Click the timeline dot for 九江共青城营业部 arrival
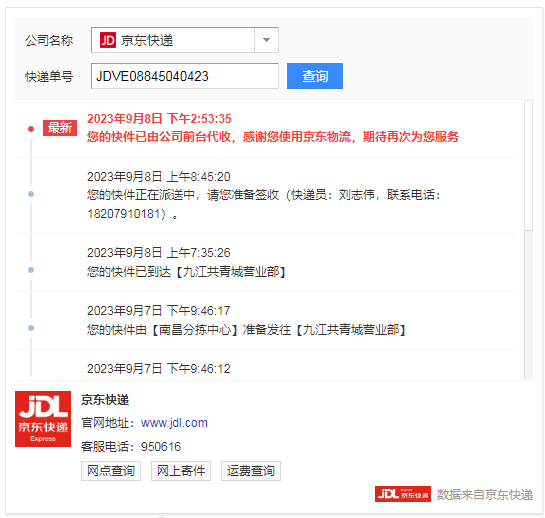Screen dimensions: 545x518 click(x=31, y=270)
